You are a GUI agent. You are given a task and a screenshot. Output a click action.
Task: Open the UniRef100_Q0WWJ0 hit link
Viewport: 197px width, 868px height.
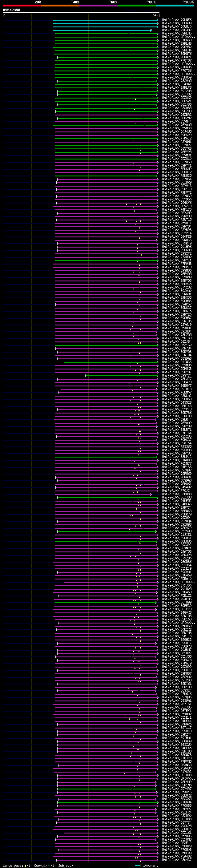pyautogui.click(x=177, y=26)
